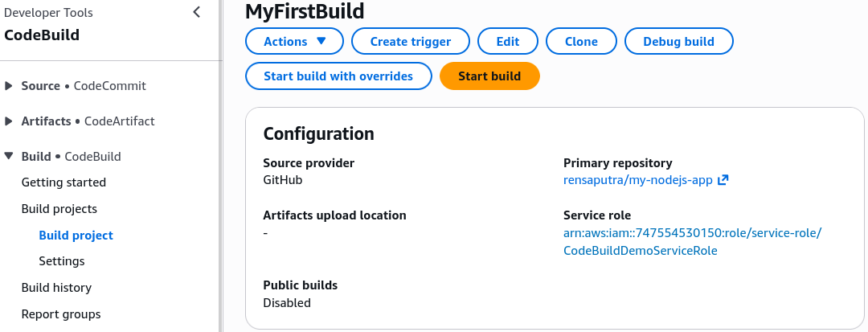Expand the Source CodeCommit section triangle
The image size is (868, 332).
pos(8,86)
